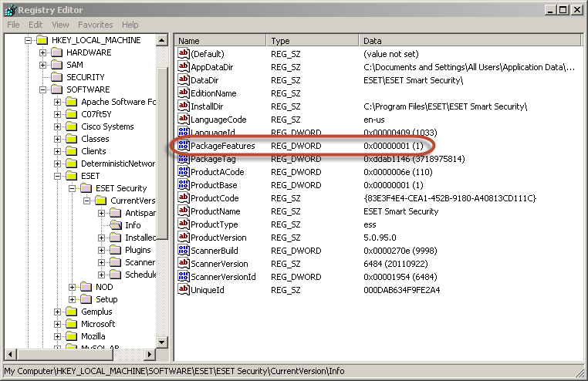Click the ProductName string icon
Viewport: 588px width, 381px height.
point(184,211)
